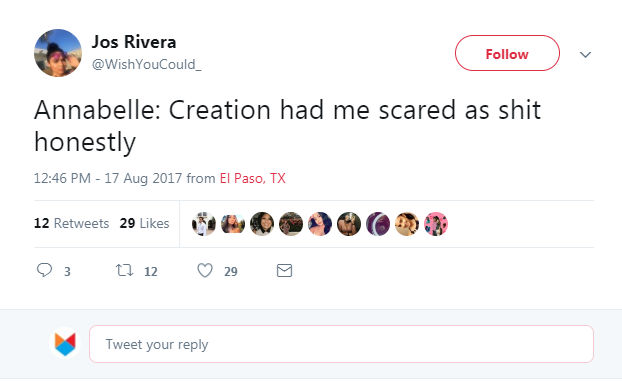Click into Tweet your reply field
Image resolution: width=622 pixels, height=382 pixels.
pyautogui.click(x=342, y=344)
